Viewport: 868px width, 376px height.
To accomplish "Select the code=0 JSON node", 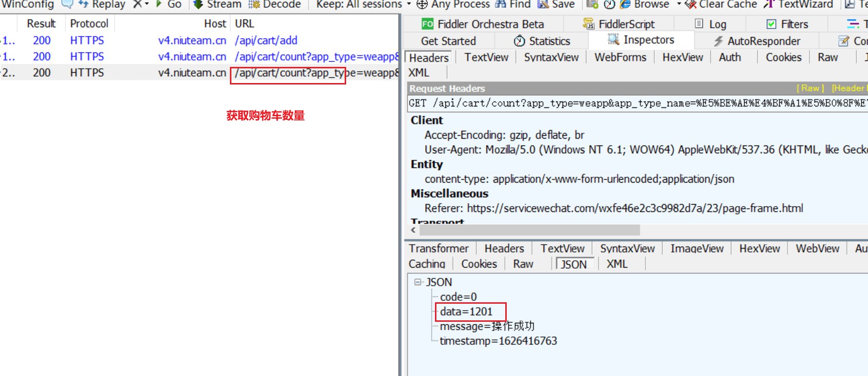I will point(458,297).
